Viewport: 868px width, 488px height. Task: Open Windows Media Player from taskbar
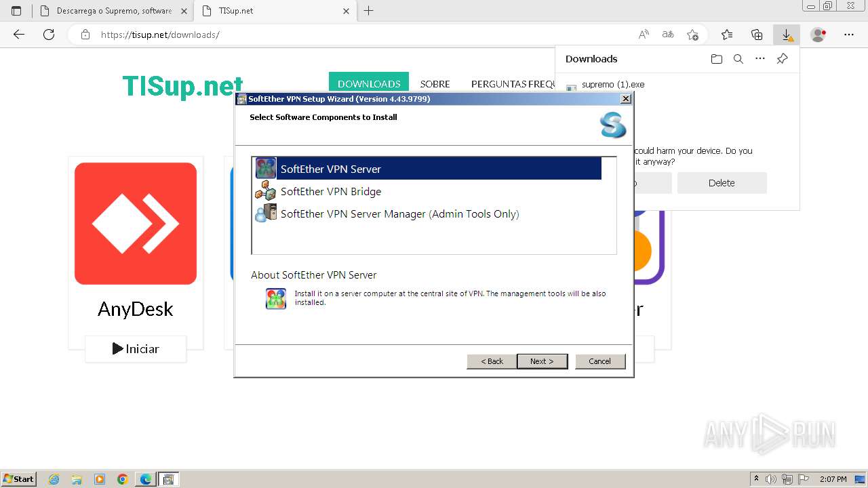[x=100, y=479]
